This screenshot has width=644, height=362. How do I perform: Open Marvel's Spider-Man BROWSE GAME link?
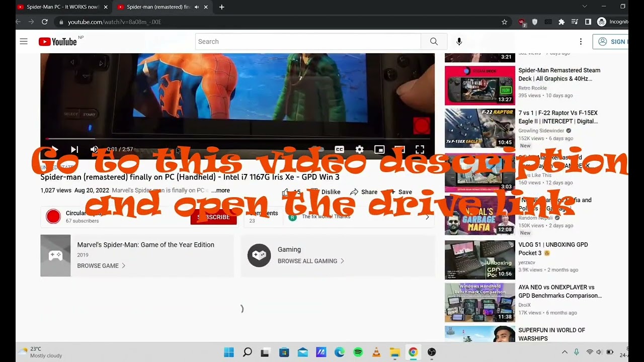click(101, 265)
